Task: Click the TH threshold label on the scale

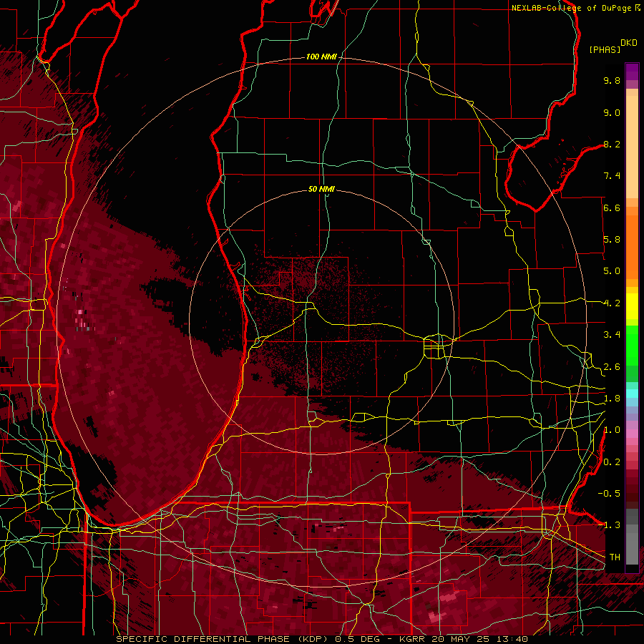Action: pyautogui.click(x=615, y=557)
